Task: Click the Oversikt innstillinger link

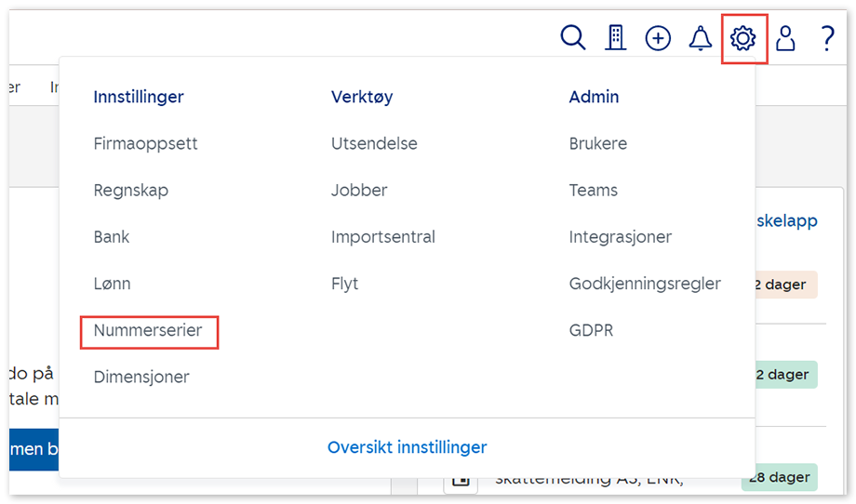Action: [x=407, y=447]
